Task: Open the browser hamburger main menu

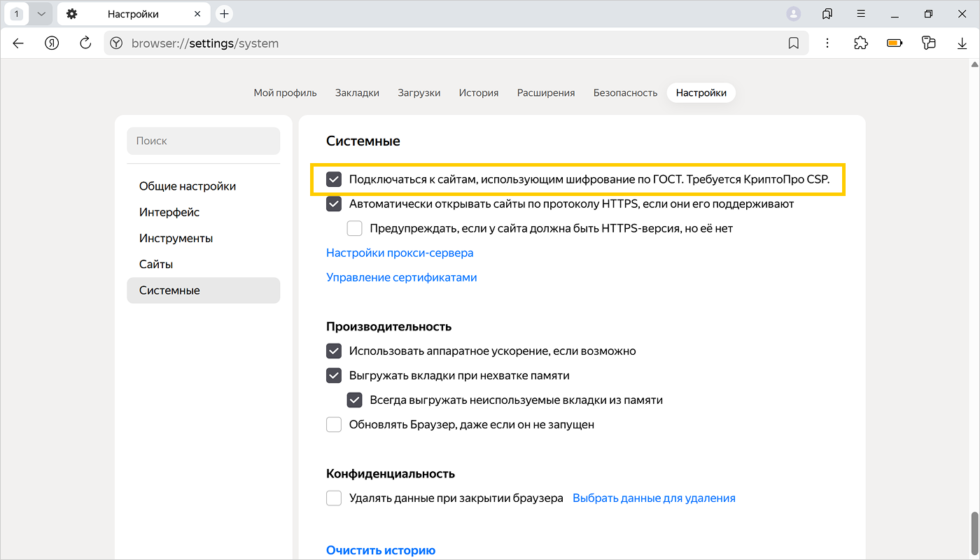Action: point(861,14)
